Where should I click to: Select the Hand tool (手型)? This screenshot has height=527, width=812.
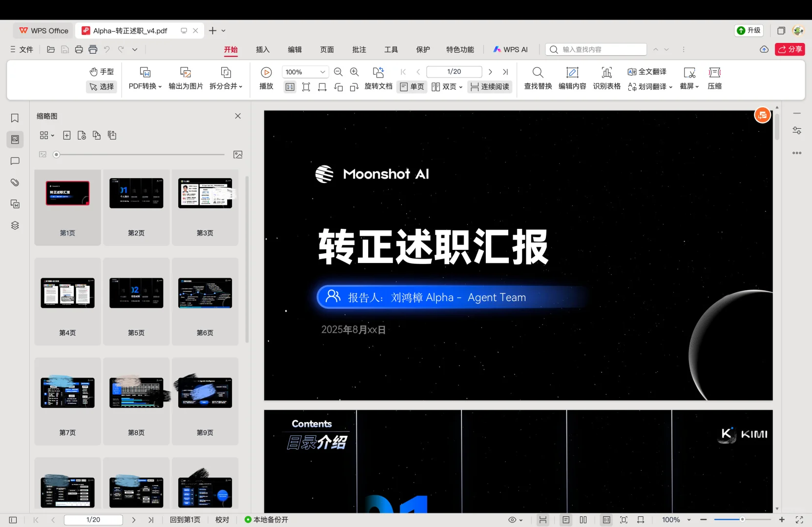[x=102, y=72]
